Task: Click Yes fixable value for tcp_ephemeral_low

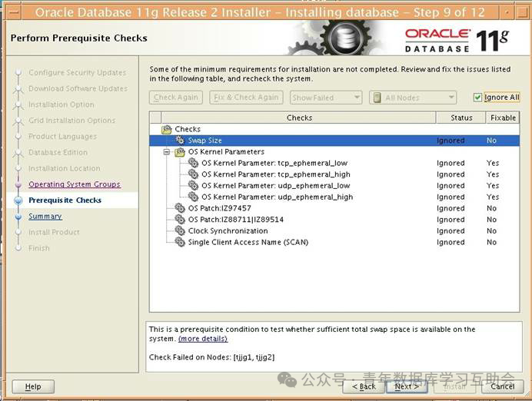Action: pyautogui.click(x=492, y=163)
